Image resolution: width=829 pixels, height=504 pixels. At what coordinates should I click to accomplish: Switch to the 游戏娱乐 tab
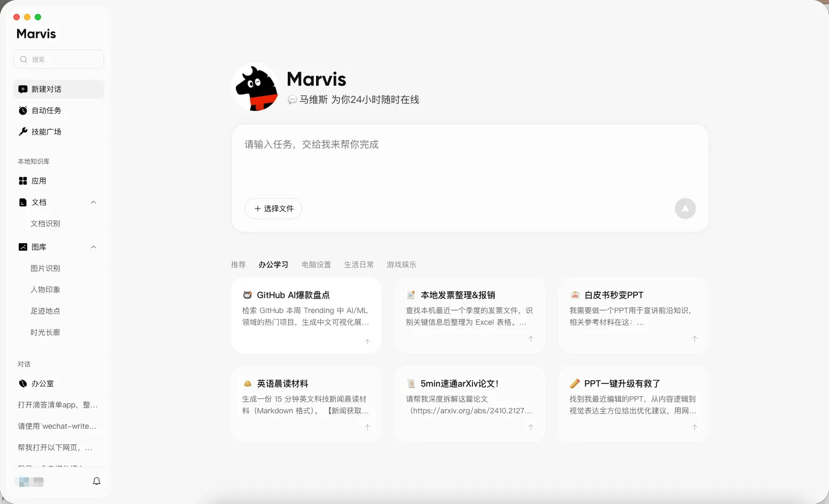click(x=401, y=265)
